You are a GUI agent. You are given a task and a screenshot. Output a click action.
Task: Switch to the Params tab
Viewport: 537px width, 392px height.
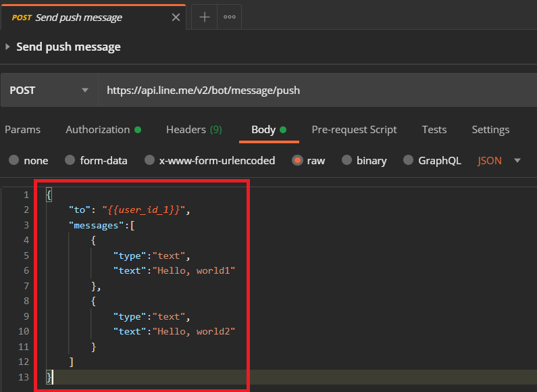[22, 130]
